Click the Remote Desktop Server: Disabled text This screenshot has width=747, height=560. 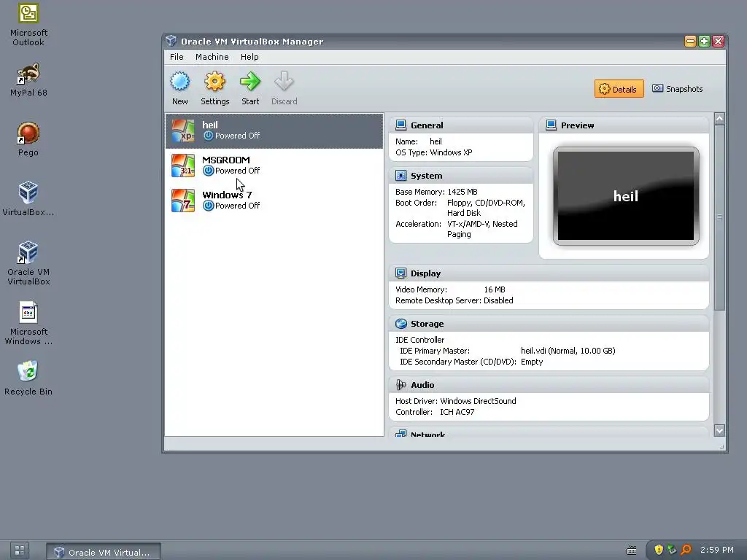pyautogui.click(x=454, y=300)
